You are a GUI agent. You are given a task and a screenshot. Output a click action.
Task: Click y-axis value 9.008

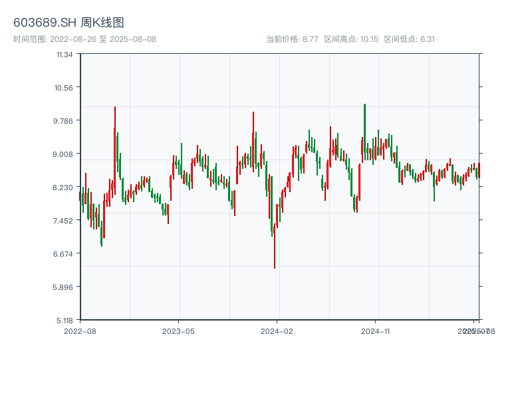(63, 154)
